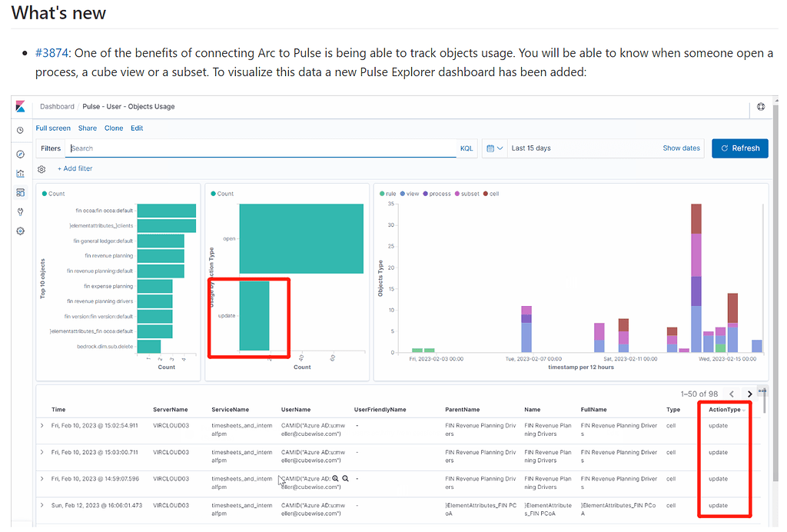
Task: Switch the dashboard to Edit mode
Action: pyautogui.click(x=137, y=128)
